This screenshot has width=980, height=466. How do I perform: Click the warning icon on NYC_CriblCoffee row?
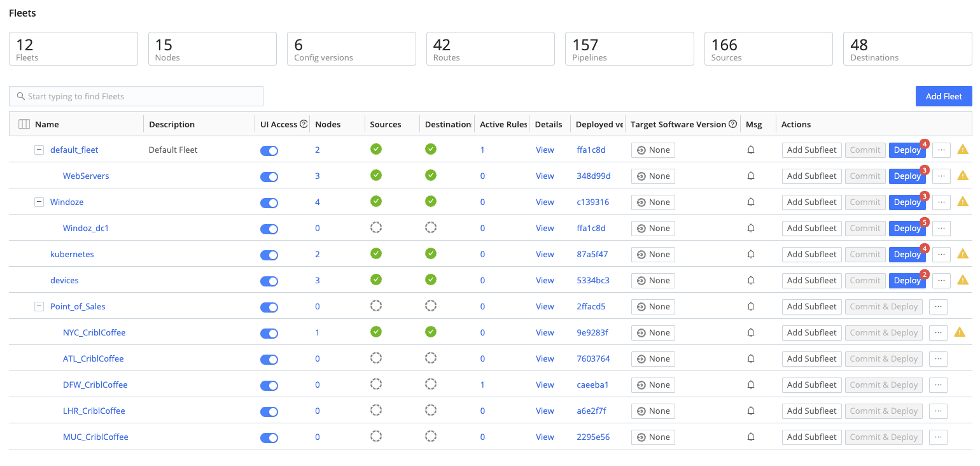[x=960, y=332]
